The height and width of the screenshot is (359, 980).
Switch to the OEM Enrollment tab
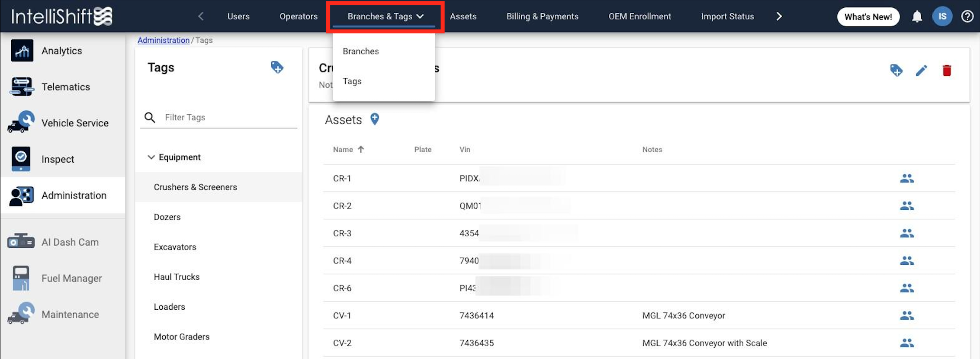click(x=639, y=16)
